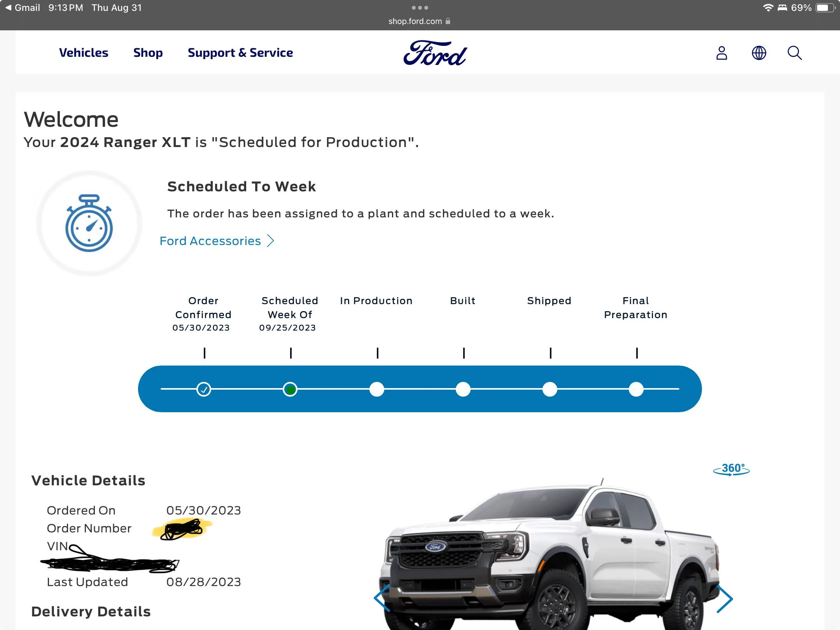Click the Shipped stage label
840x630 pixels.
(549, 301)
